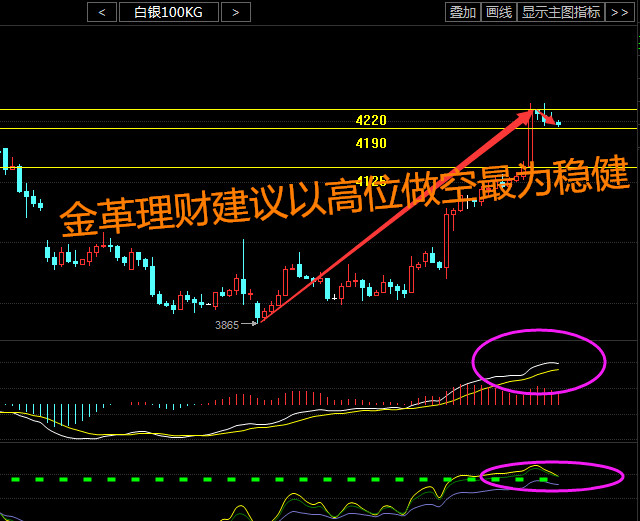Toggle 显示主图指标 main chart indicators
The width and height of the screenshot is (640, 521).
[560, 12]
